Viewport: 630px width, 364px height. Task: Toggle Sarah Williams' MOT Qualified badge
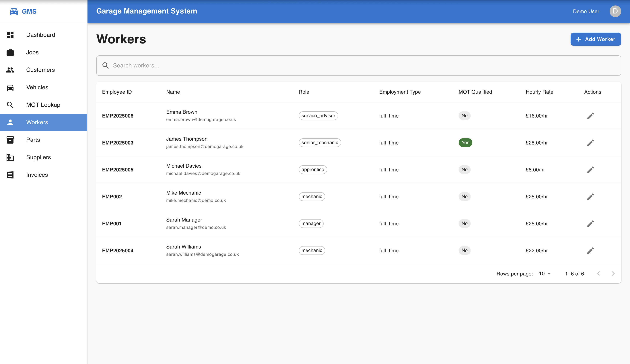tap(464, 250)
